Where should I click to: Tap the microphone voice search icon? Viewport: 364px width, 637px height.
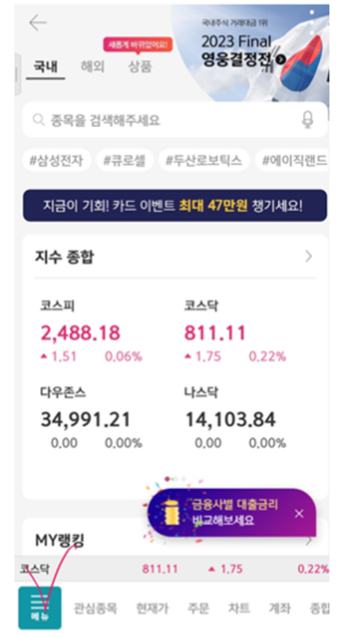307,120
